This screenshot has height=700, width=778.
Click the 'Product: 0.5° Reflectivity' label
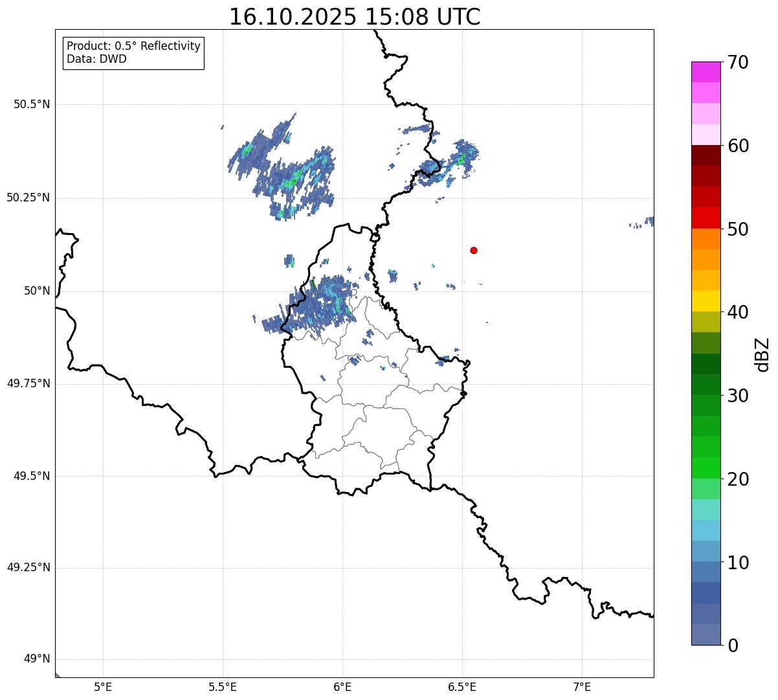pyautogui.click(x=134, y=47)
